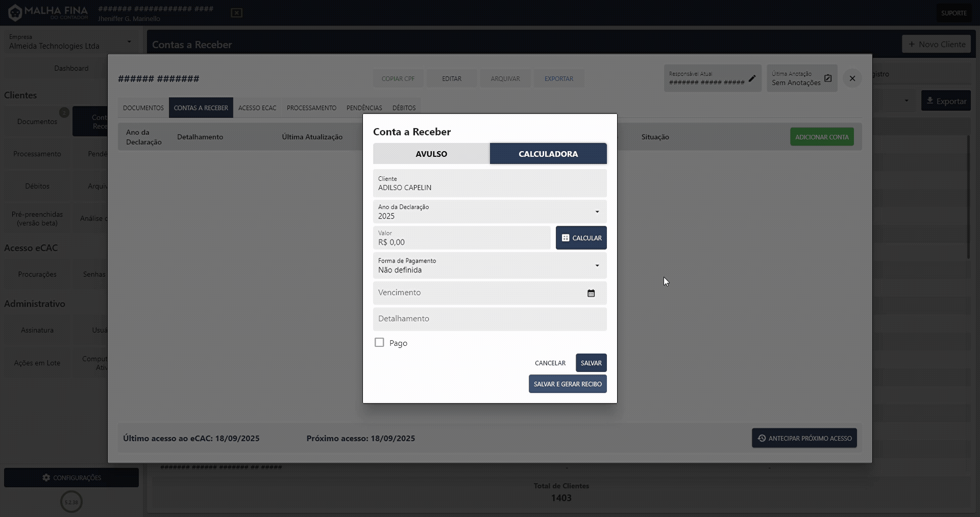Select the Calculadora mode
The height and width of the screenshot is (517, 980).
coord(548,153)
